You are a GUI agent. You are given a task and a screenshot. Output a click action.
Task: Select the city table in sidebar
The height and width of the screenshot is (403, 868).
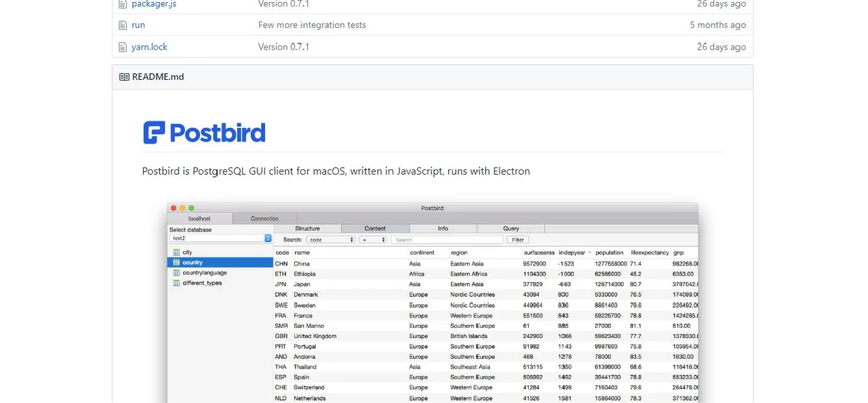point(220,252)
